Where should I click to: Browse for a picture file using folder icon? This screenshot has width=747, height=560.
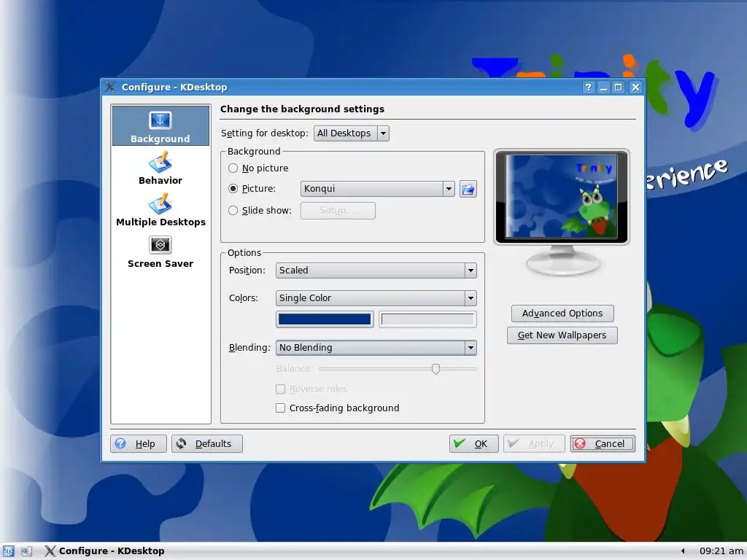pos(468,189)
